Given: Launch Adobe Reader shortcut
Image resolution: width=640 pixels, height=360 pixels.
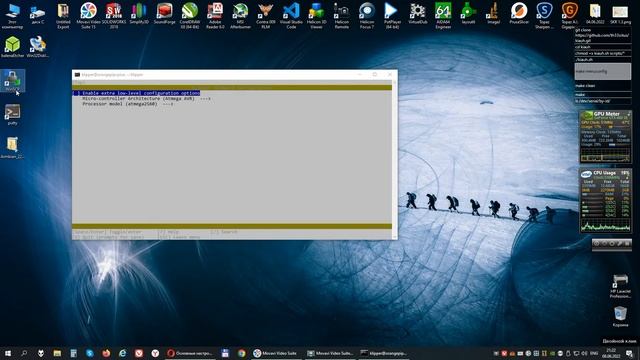Looking at the screenshot, I should [x=215, y=16].
